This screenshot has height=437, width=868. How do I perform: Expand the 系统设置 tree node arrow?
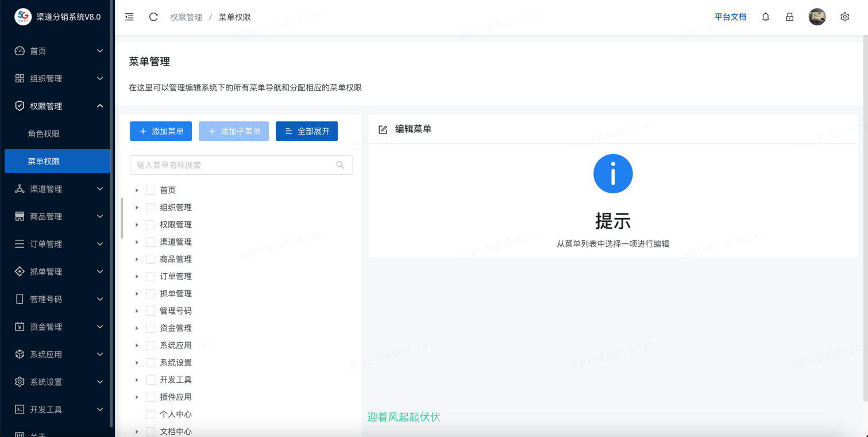tap(137, 363)
